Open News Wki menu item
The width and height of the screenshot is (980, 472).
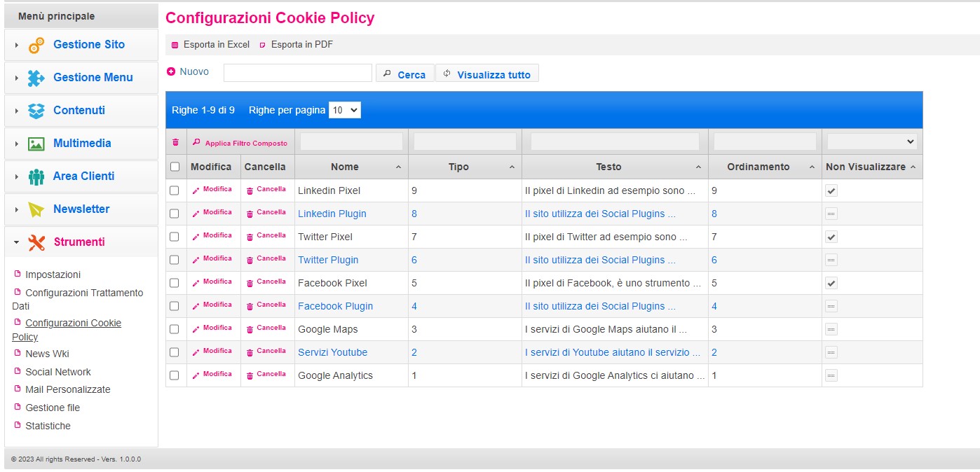47,354
